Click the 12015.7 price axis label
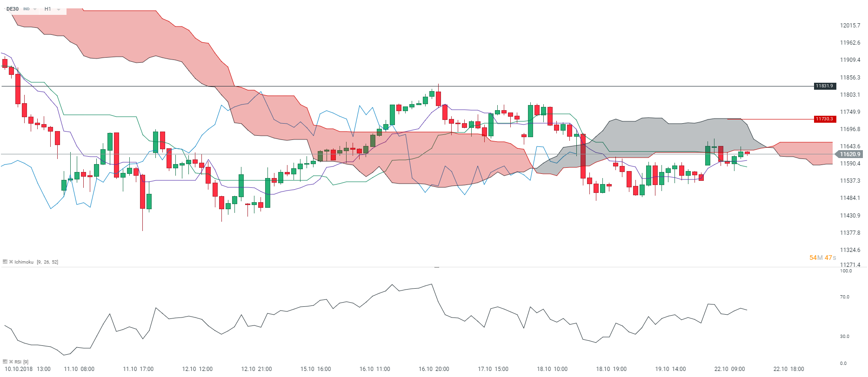This screenshot has height=377, width=868. (x=850, y=26)
